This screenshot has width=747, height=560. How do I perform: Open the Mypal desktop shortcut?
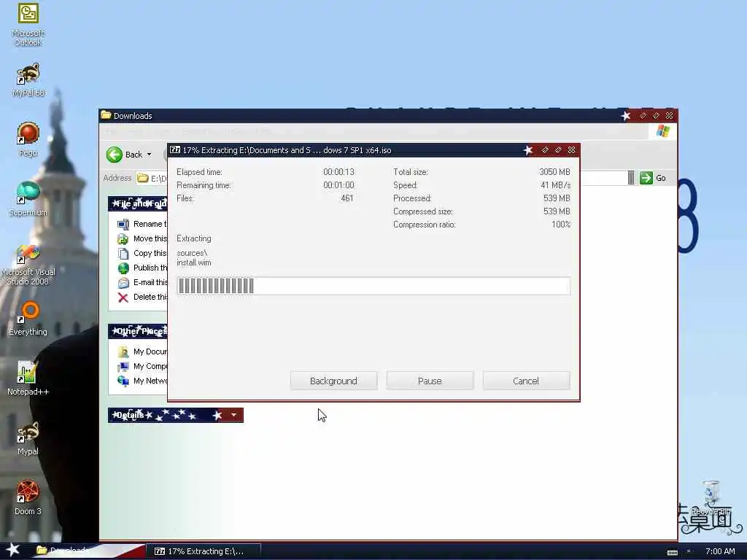click(x=28, y=438)
